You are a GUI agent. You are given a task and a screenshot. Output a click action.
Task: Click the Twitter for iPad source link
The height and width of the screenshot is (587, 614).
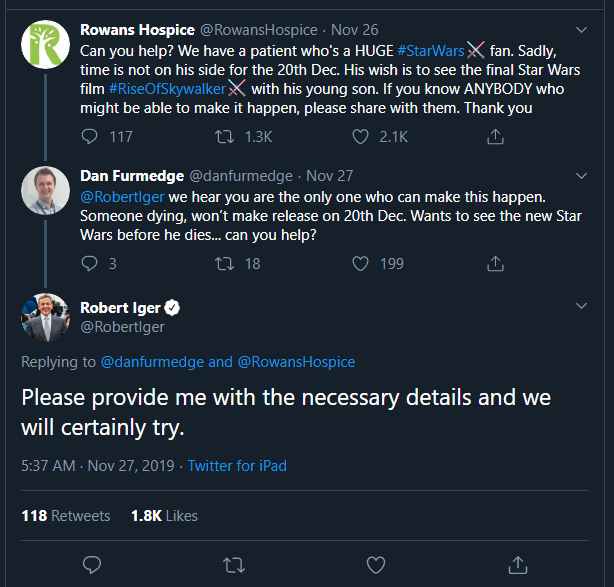[x=238, y=466]
